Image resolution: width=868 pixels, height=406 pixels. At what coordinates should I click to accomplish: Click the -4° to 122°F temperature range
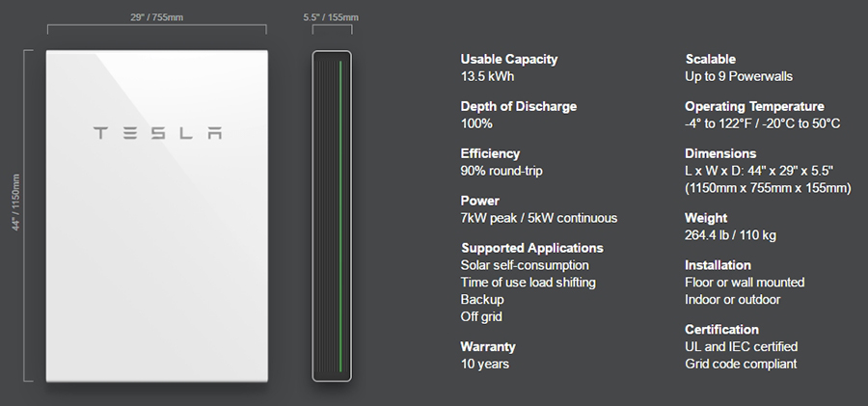[x=762, y=123]
